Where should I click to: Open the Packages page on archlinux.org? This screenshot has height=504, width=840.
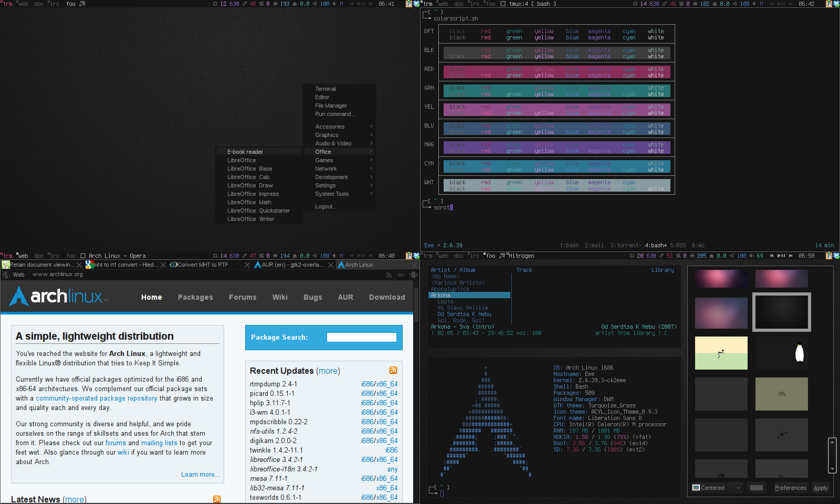[x=195, y=297]
